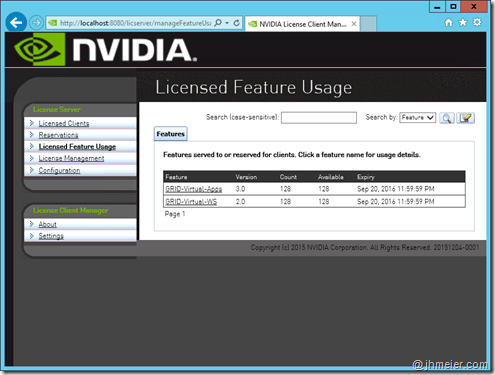This screenshot has width=495, height=375.
Task: Open the Licensed Feature Usage link
Action: (x=77, y=147)
